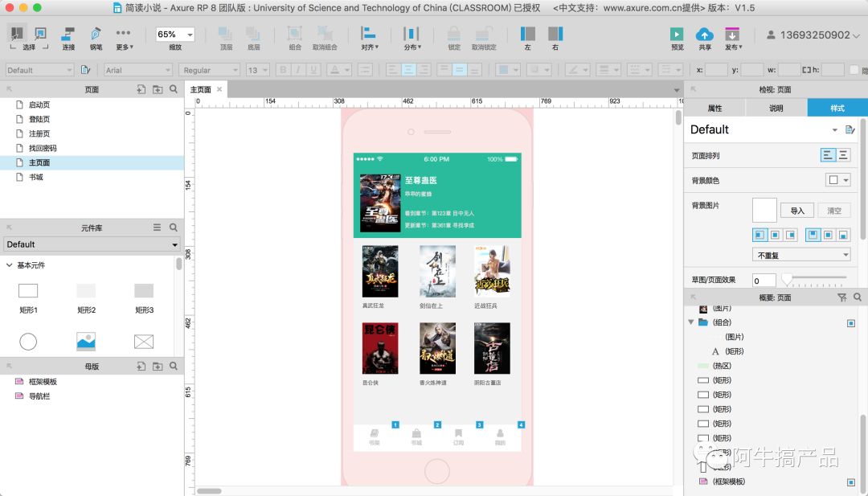
Task: Select the 选择 selection mode tool
Action: coord(17,34)
